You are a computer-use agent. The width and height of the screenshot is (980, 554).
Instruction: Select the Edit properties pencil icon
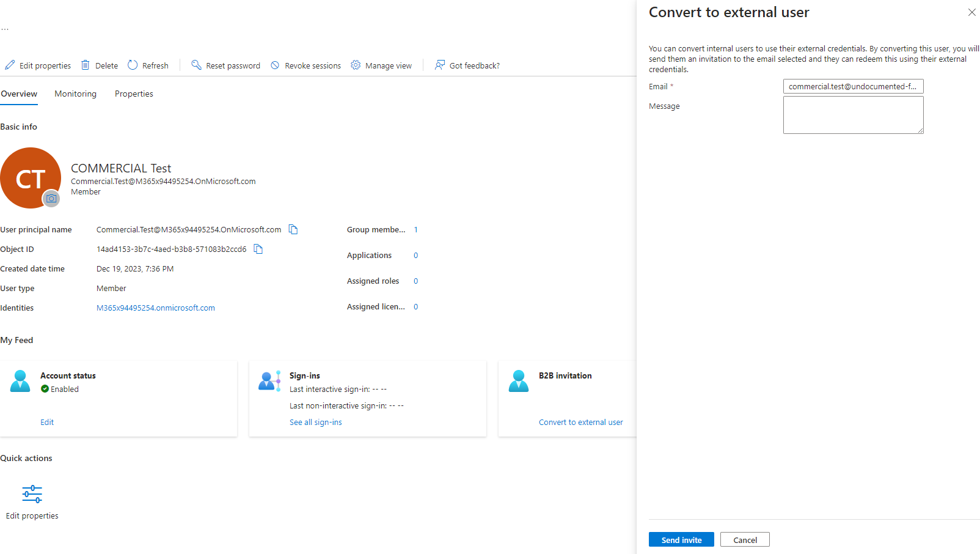(x=10, y=65)
